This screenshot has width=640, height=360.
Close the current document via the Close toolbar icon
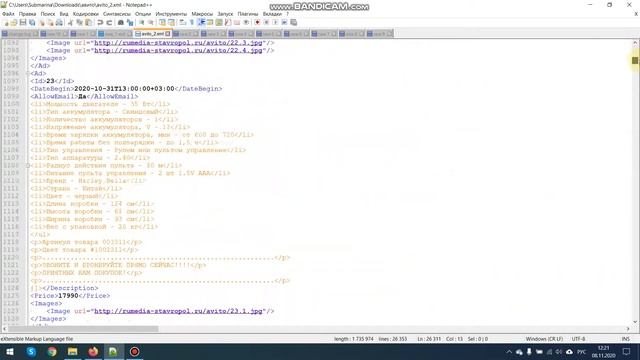tap(41, 22)
